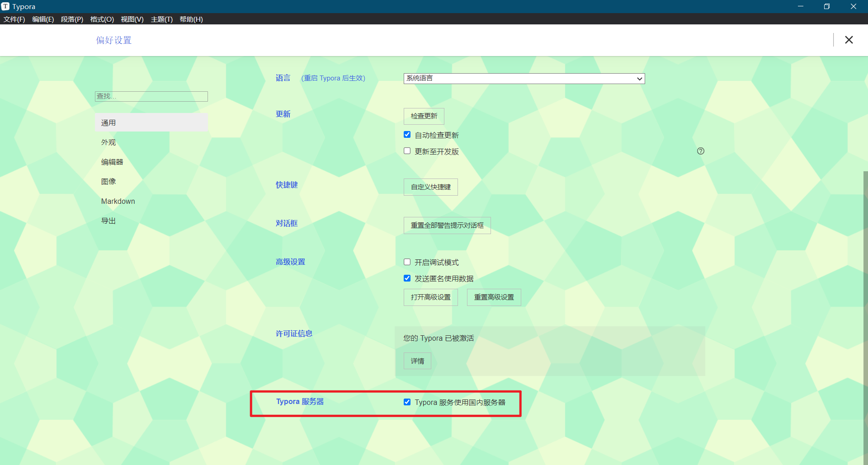Viewport: 868px width, 465px height.
Task: Select the 通用 settings category
Action: [x=151, y=122]
